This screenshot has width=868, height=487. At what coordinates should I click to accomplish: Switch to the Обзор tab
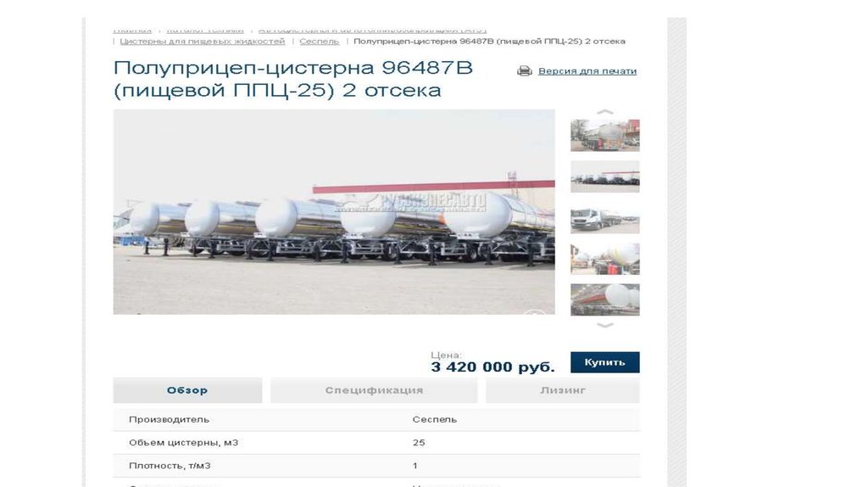click(x=187, y=390)
